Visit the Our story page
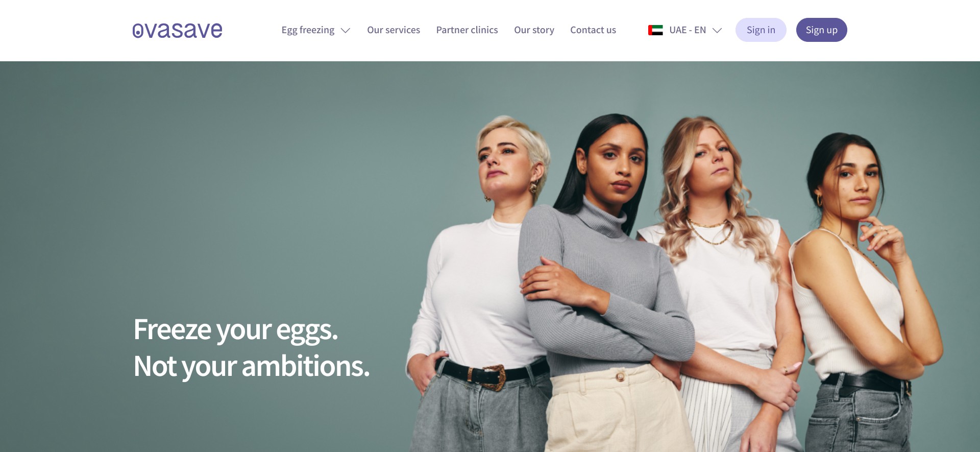Screen dimensions: 980x452 534,30
